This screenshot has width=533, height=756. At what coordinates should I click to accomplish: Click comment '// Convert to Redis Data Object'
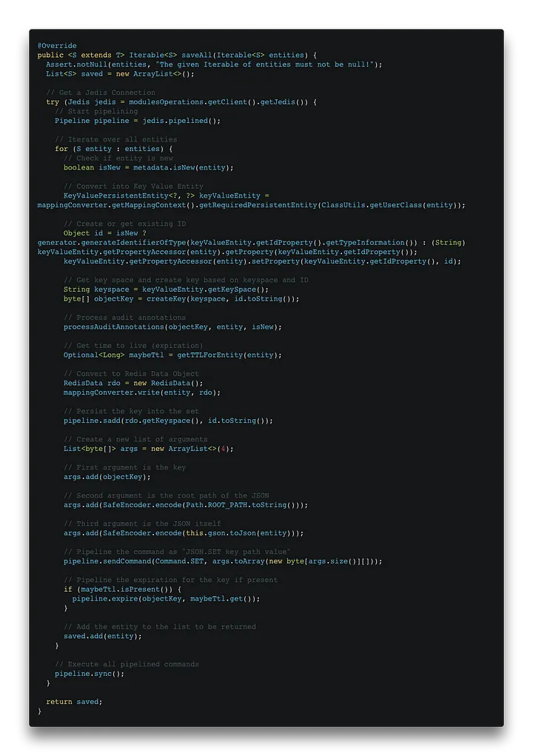coord(131,374)
